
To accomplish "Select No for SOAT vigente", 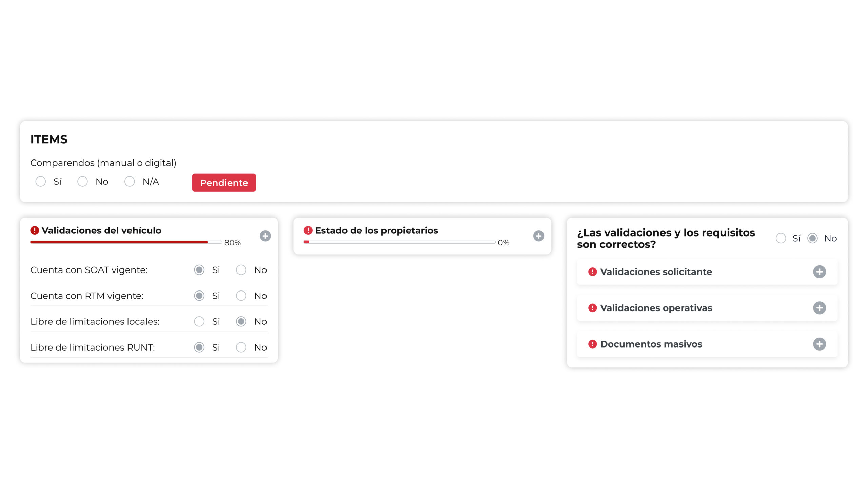I will coord(241,270).
